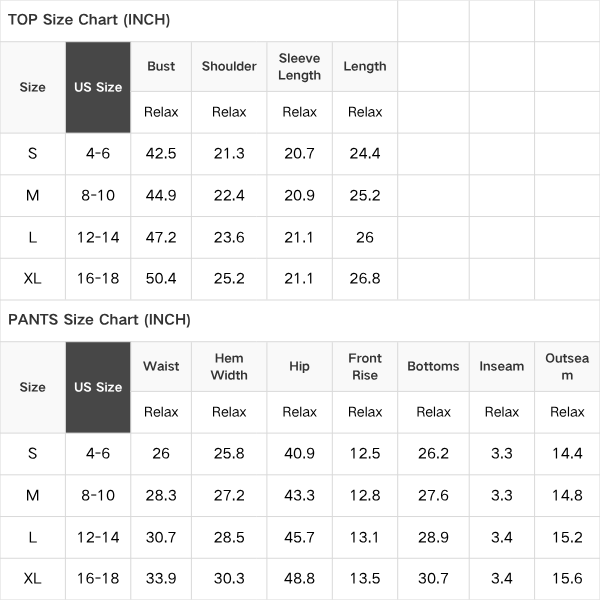Click the top chart length value 26.8
Image resolution: width=600 pixels, height=600 pixels.
365,279
